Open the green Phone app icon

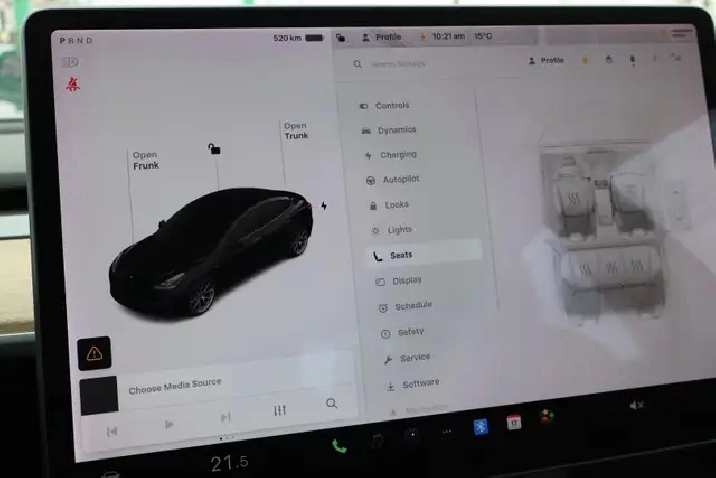tap(339, 446)
